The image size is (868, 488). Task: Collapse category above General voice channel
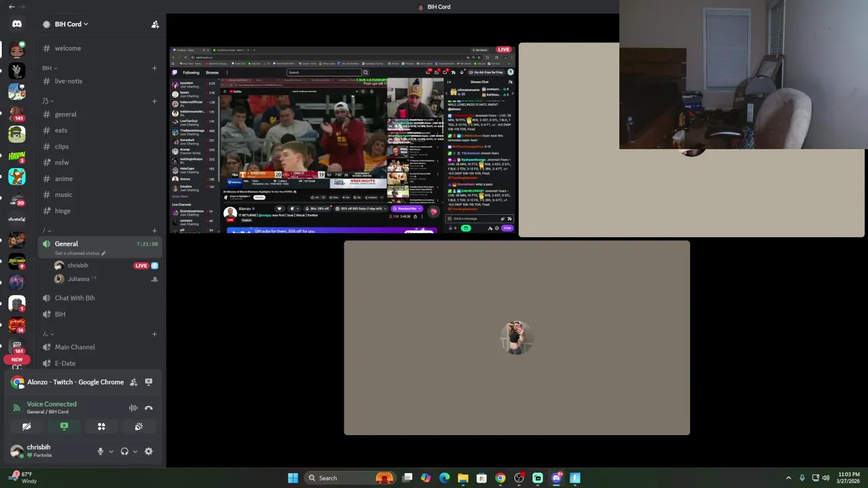click(47, 230)
